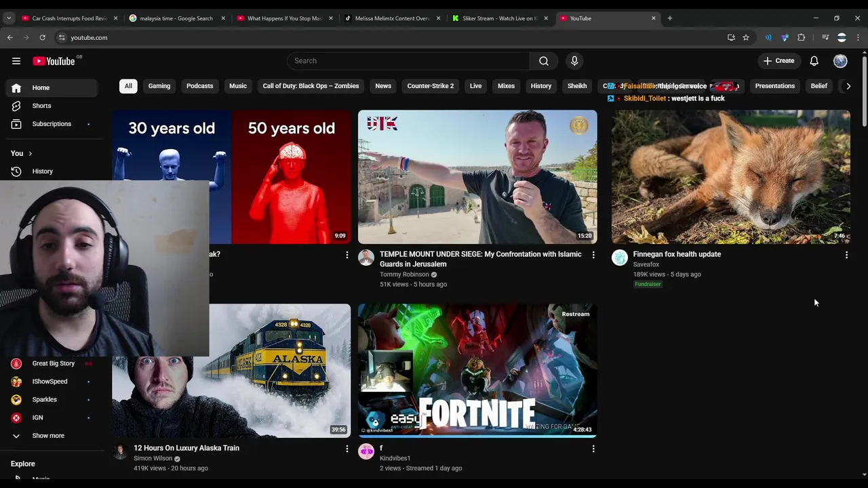Viewport: 868px width, 488px height.
Task: Click Simon Wilson channel avatar
Action: pyautogui.click(x=120, y=451)
